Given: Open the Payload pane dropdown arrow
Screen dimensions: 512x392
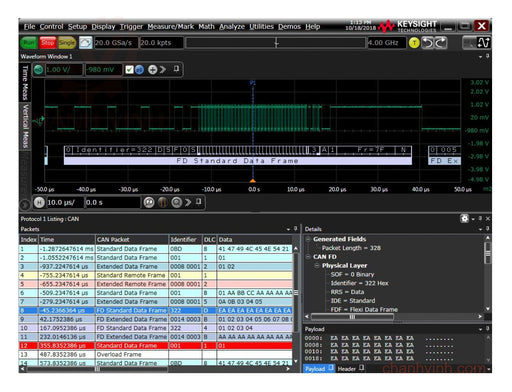Looking at the screenshot, I should tap(480, 329).
